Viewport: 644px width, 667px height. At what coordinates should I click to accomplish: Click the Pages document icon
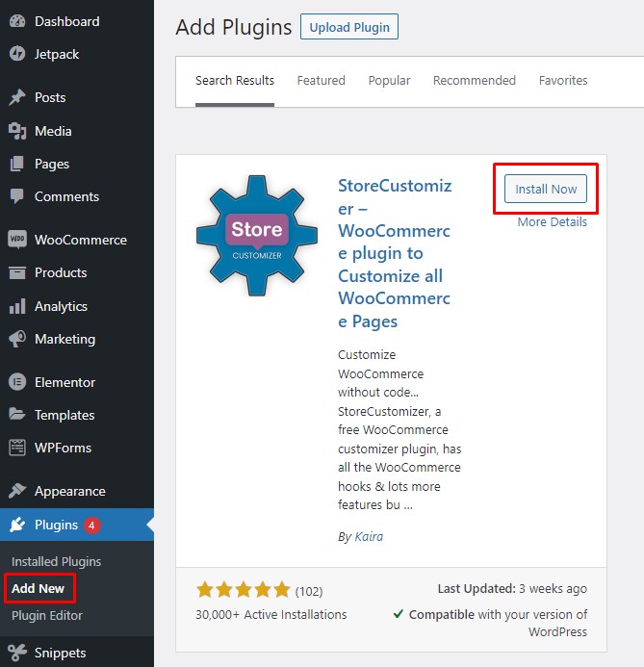pyautogui.click(x=17, y=164)
